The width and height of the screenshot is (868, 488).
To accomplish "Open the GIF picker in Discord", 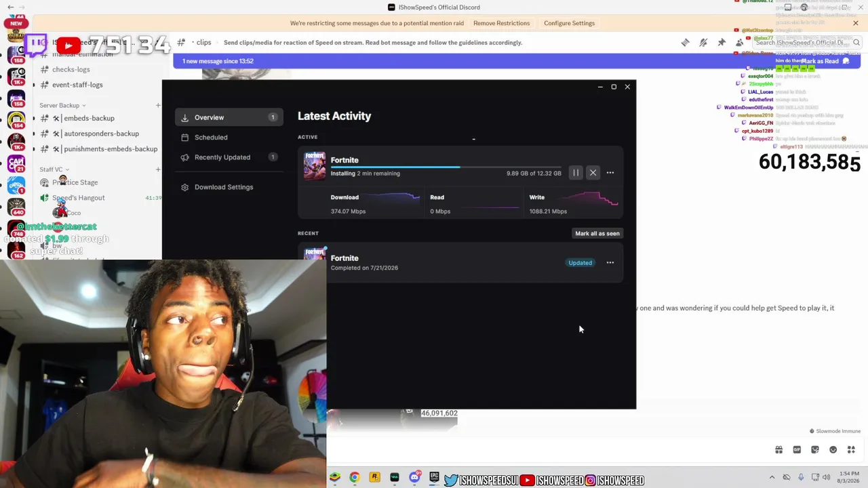I will pos(797,449).
